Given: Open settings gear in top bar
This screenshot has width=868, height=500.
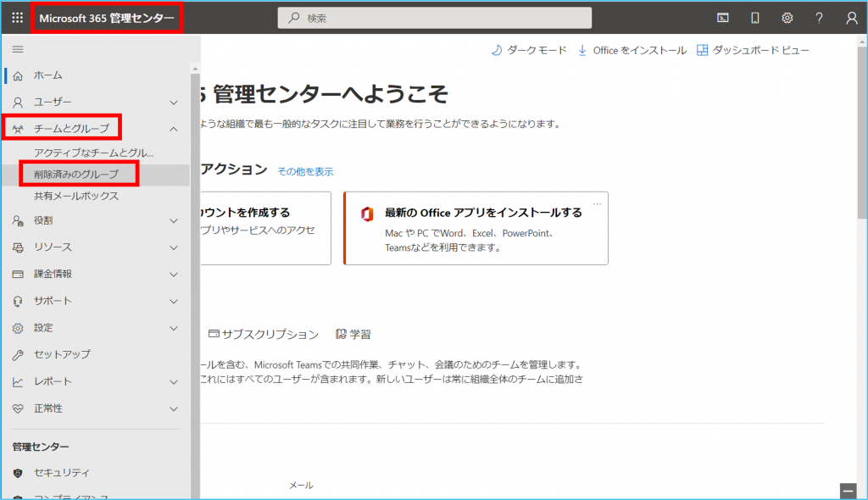Looking at the screenshot, I should point(787,18).
